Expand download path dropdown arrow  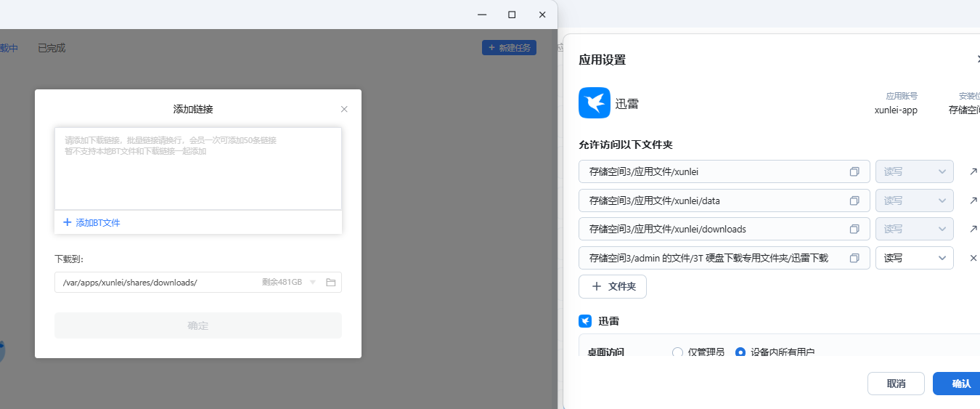pos(313,283)
